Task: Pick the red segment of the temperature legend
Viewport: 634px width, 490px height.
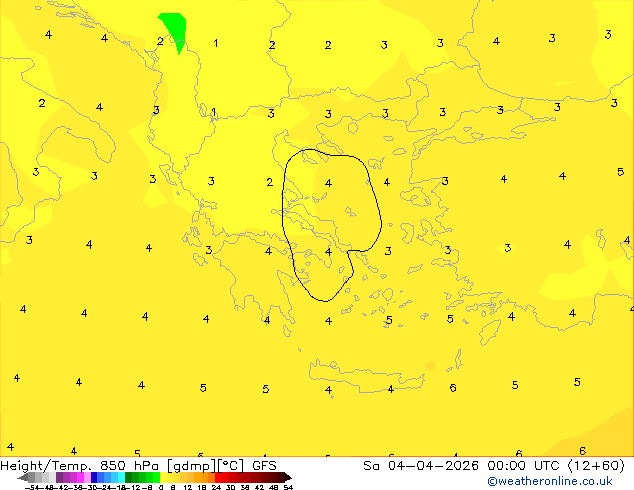Action: (228, 477)
